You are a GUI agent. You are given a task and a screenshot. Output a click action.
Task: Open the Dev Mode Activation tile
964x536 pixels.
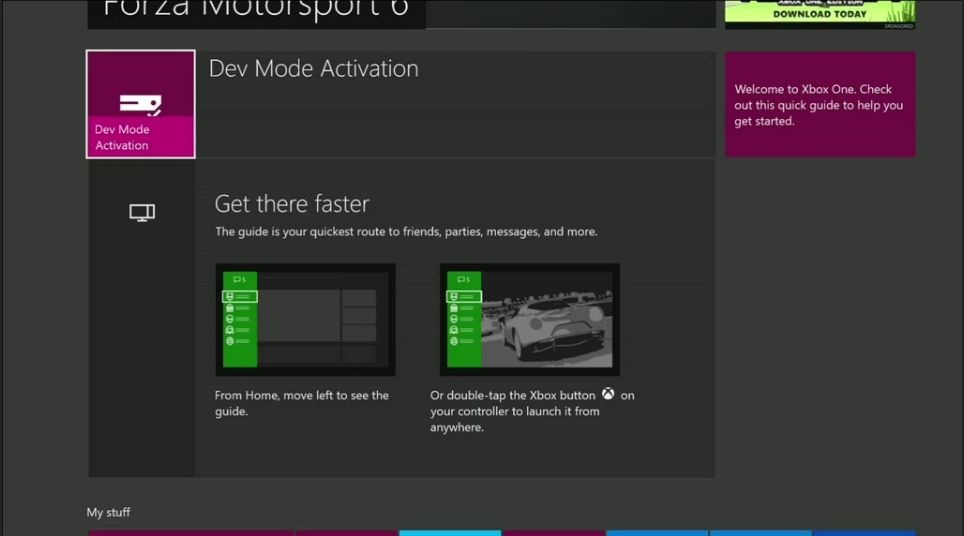coord(141,104)
